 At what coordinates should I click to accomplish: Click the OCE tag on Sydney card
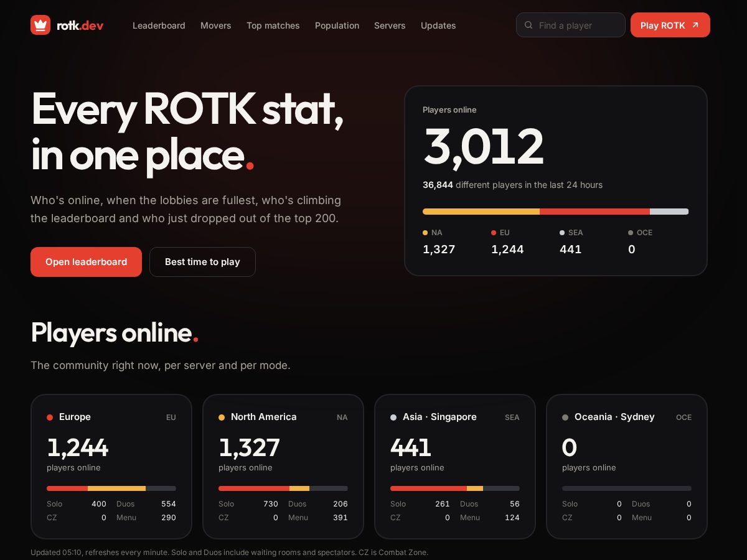(684, 418)
